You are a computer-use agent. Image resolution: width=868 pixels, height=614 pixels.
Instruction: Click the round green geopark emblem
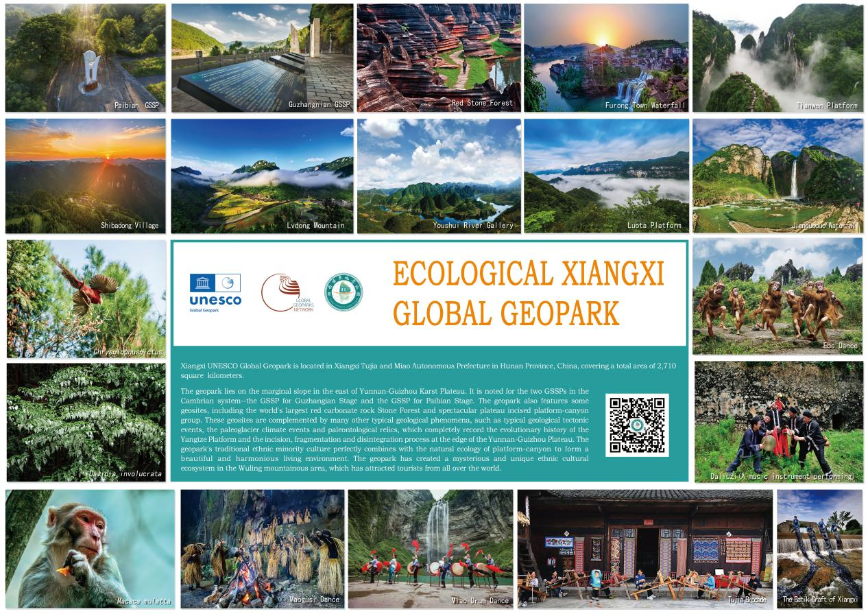[343, 292]
